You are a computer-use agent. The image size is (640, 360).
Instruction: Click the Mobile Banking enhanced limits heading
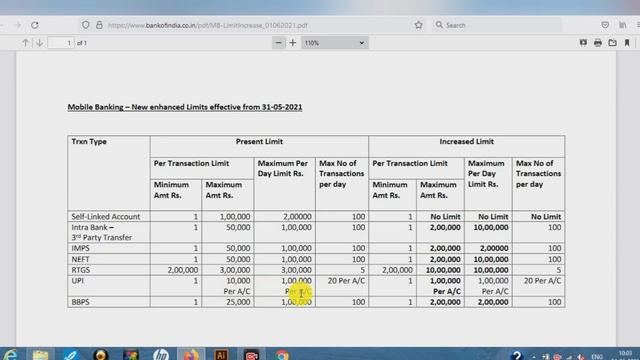pyautogui.click(x=185, y=107)
